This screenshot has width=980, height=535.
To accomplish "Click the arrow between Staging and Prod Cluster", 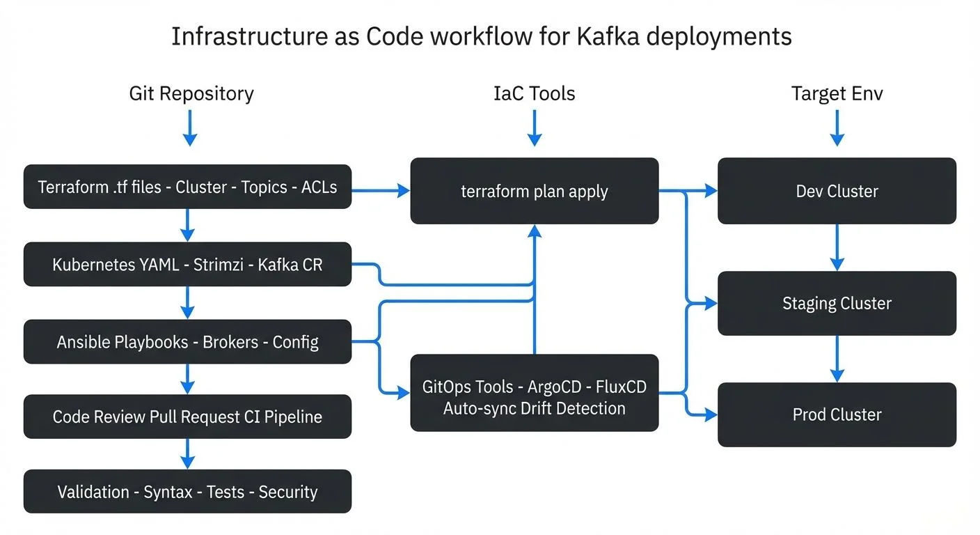I will (836, 359).
